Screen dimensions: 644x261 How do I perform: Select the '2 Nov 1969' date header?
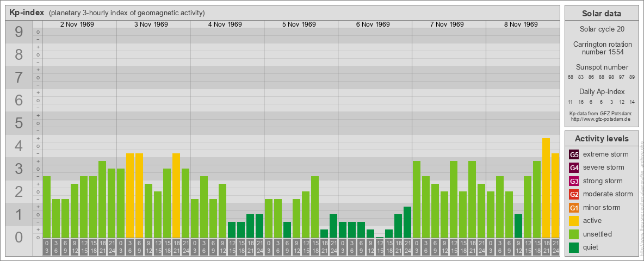[77, 24]
